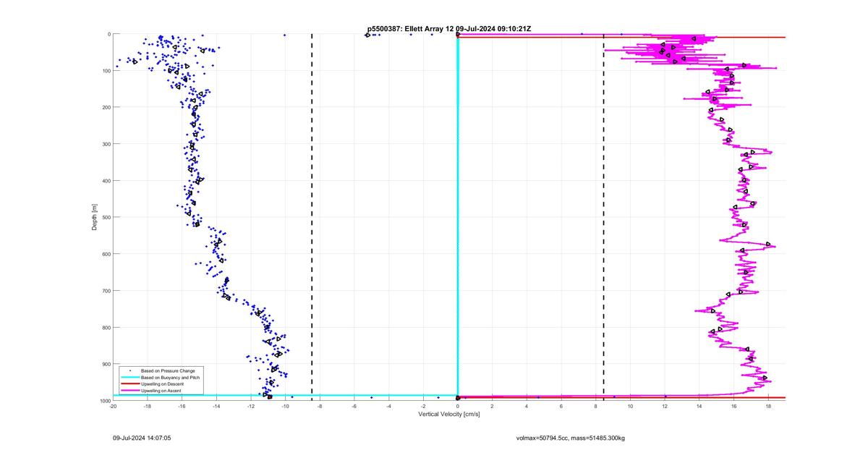
Task: Click the cyan line sample in the legend
Action: click(129, 377)
